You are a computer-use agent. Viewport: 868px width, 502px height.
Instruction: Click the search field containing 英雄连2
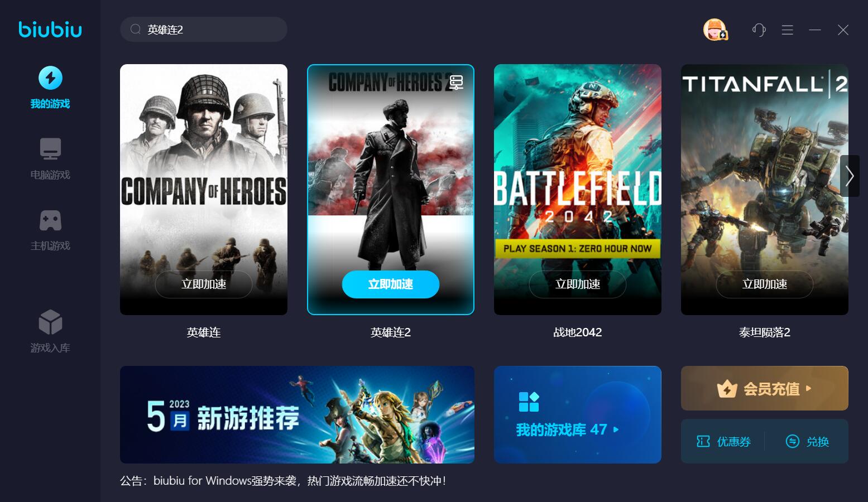[204, 29]
